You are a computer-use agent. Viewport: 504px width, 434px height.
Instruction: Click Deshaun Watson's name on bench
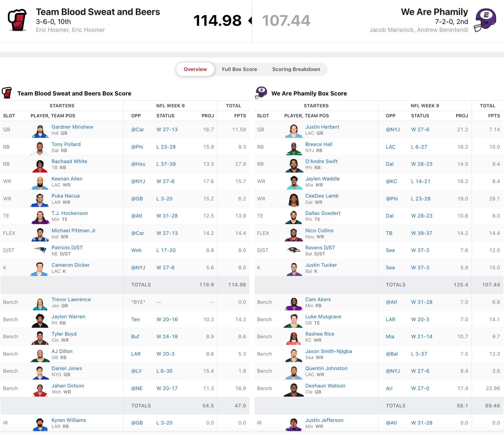(x=325, y=386)
